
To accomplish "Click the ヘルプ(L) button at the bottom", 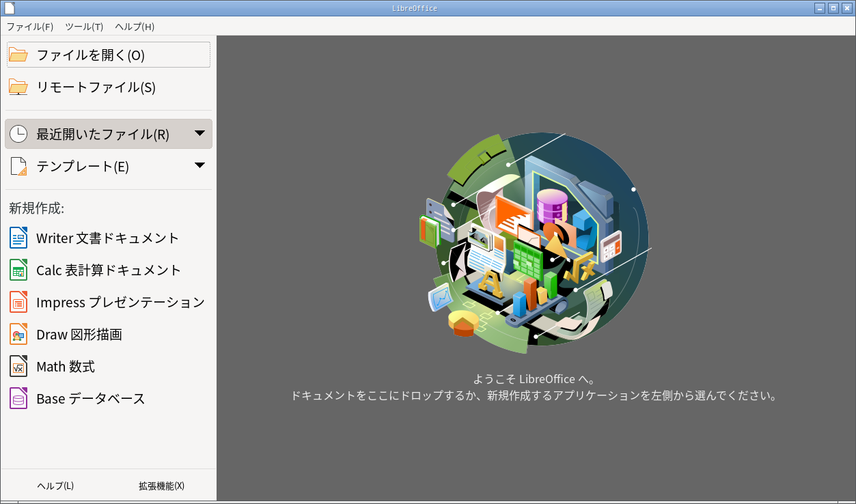I will pos(55,486).
